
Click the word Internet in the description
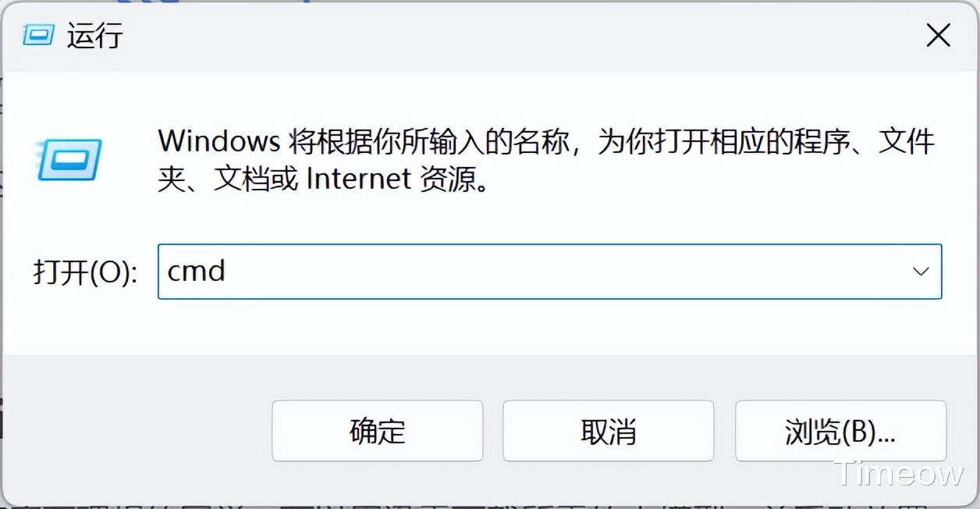tap(358, 180)
